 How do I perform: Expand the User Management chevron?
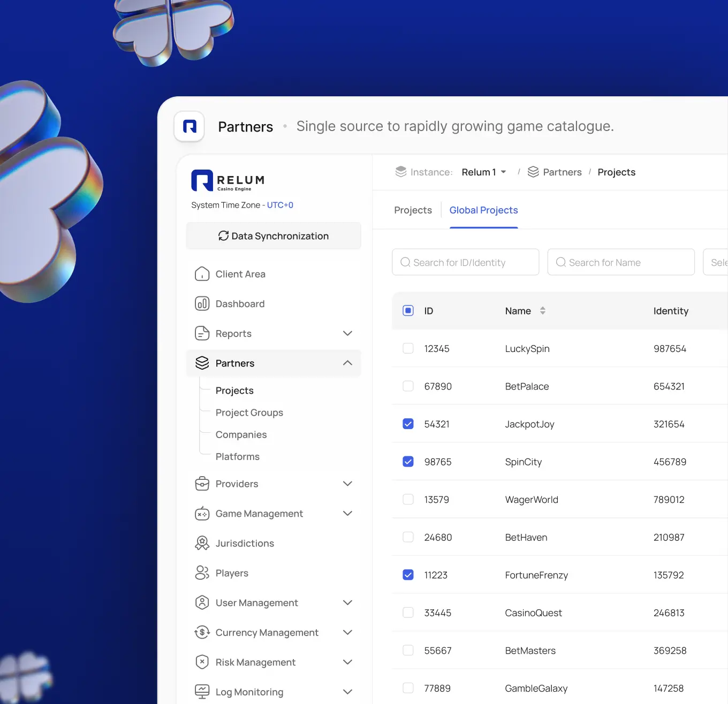[347, 603]
